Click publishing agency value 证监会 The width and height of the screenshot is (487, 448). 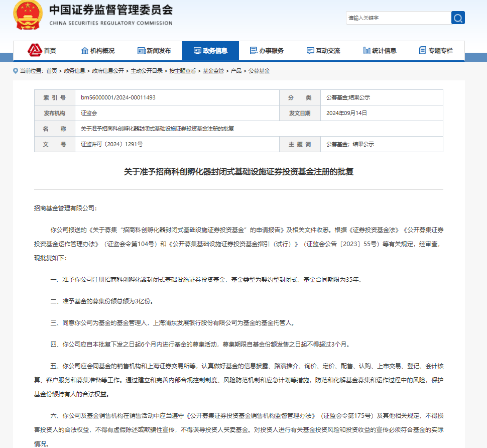(x=89, y=113)
